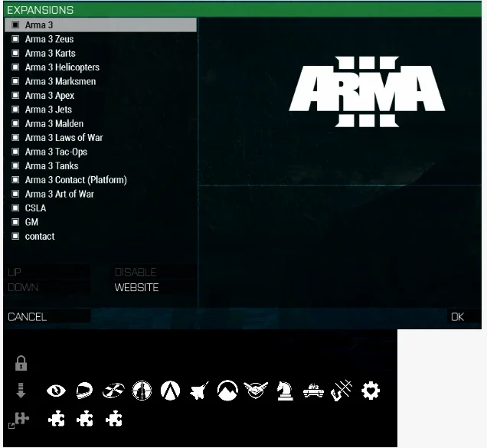Toggle the Arma 3 Apex checkbox
This screenshot has width=487, height=448.
(x=15, y=96)
